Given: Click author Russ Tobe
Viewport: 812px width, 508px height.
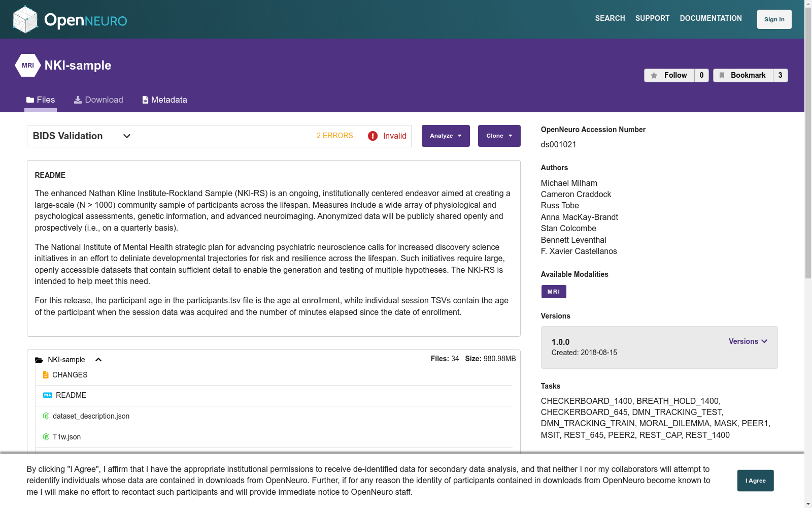Looking at the screenshot, I should pos(560,205).
